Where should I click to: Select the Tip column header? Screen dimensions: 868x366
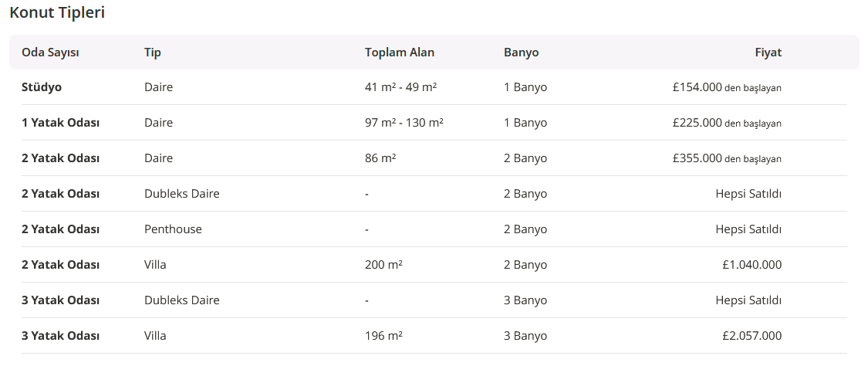coord(152,53)
